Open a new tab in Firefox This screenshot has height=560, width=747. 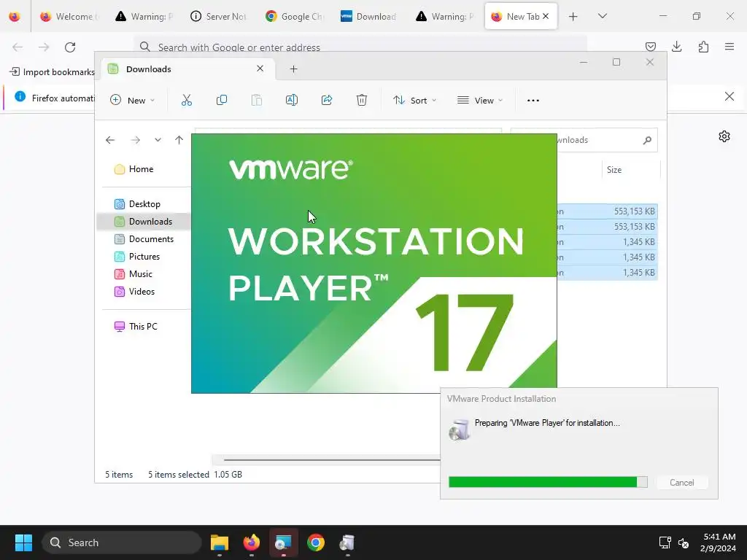pos(573,16)
